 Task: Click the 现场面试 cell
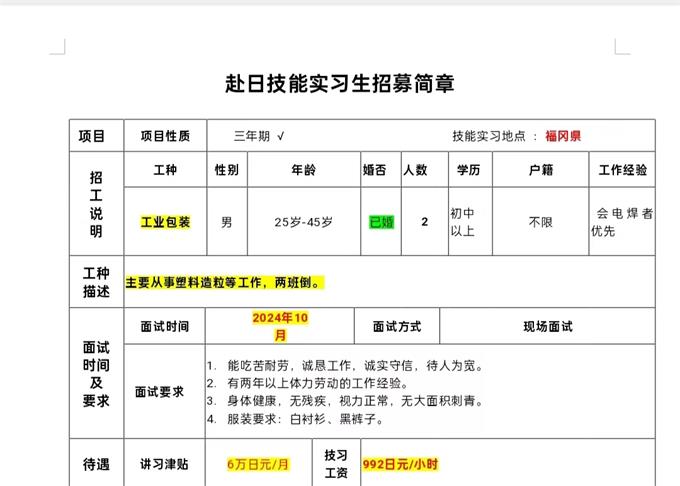click(x=547, y=326)
